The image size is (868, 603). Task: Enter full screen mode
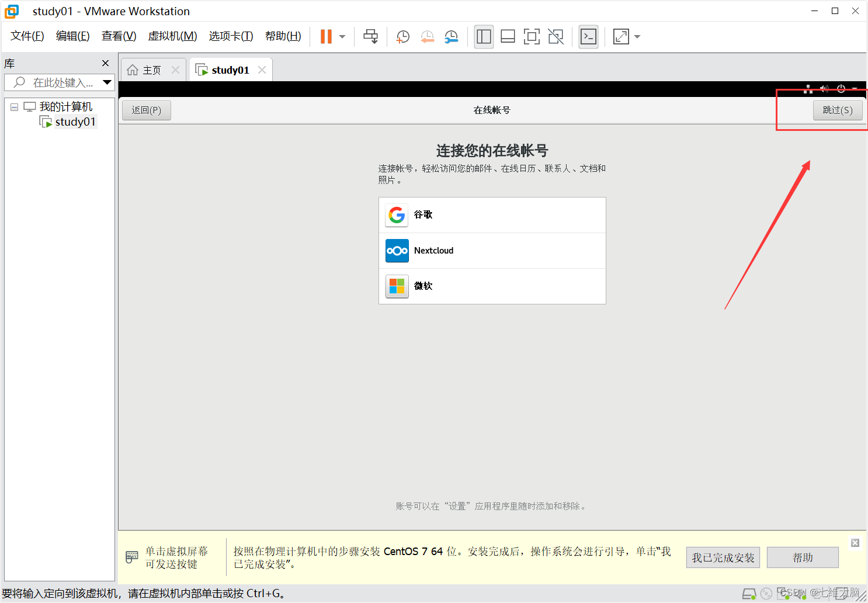click(532, 37)
